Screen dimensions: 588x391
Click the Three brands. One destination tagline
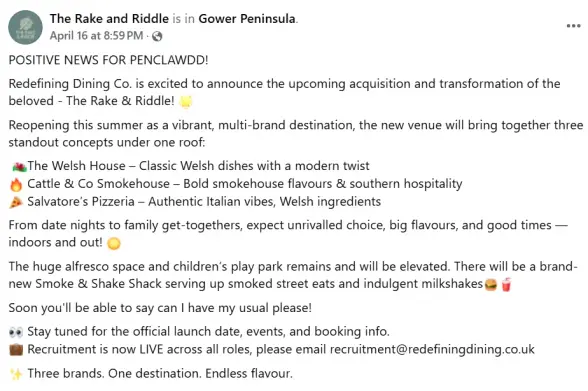(160, 374)
